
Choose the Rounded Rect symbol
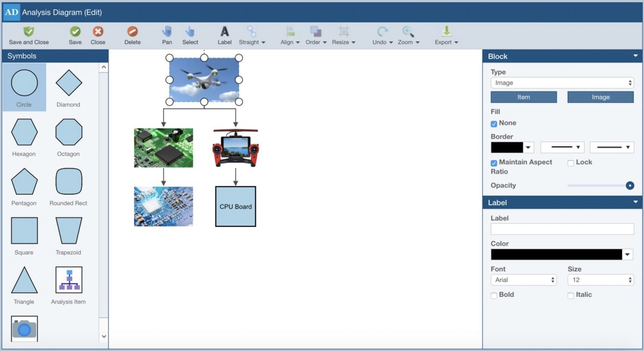68,181
